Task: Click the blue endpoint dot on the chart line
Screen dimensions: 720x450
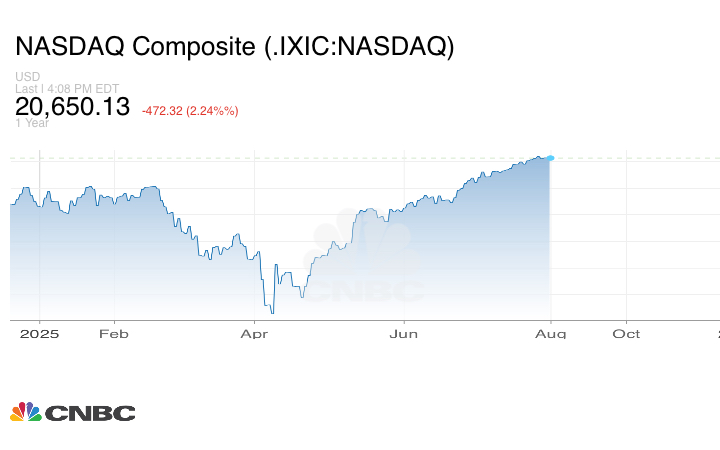Action: point(551,158)
